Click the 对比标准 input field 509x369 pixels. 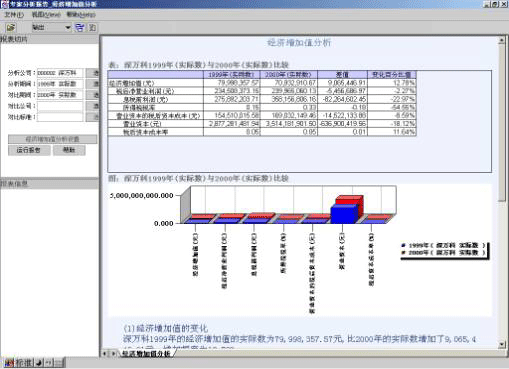[60, 117]
